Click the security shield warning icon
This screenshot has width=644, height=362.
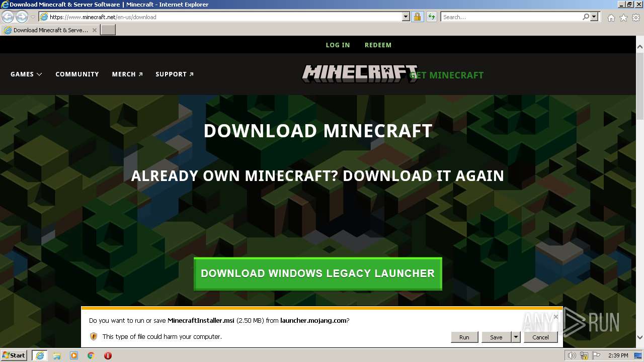[94, 336]
